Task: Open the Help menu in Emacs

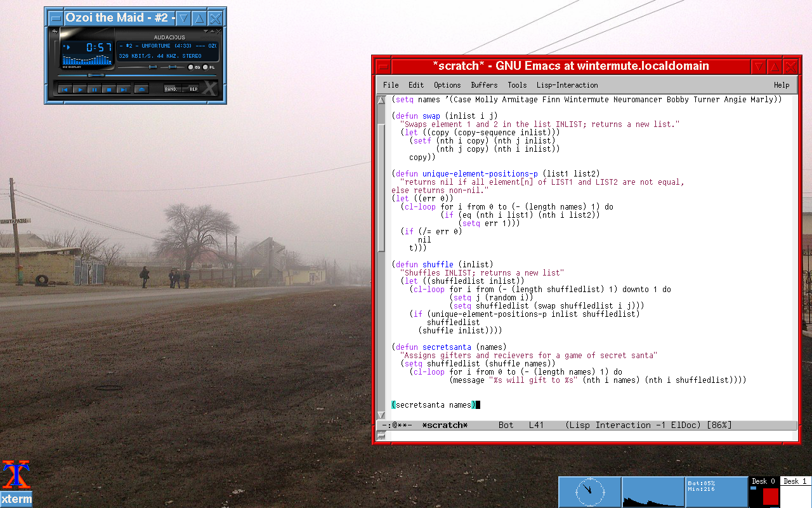Action: tap(782, 85)
